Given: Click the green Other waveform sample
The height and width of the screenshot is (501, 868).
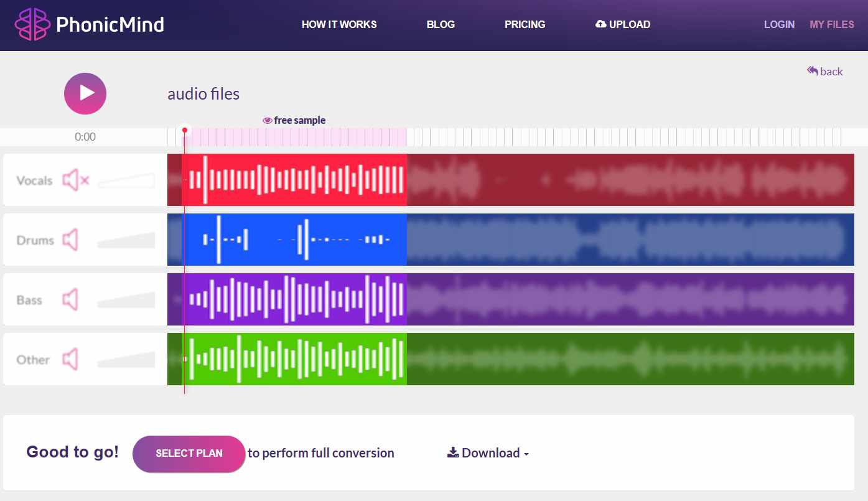Looking at the screenshot, I should tap(294, 359).
